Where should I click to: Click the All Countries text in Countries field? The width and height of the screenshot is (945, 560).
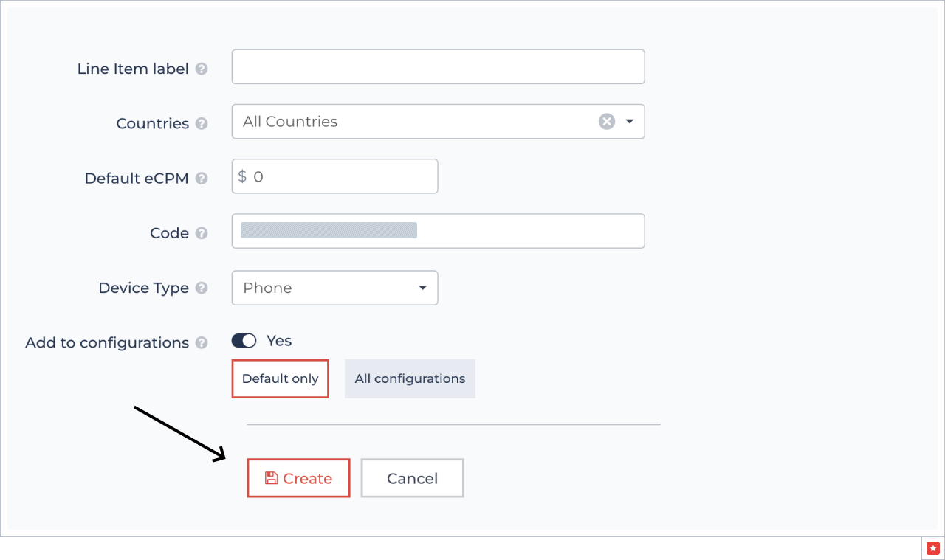click(x=290, y=122)
